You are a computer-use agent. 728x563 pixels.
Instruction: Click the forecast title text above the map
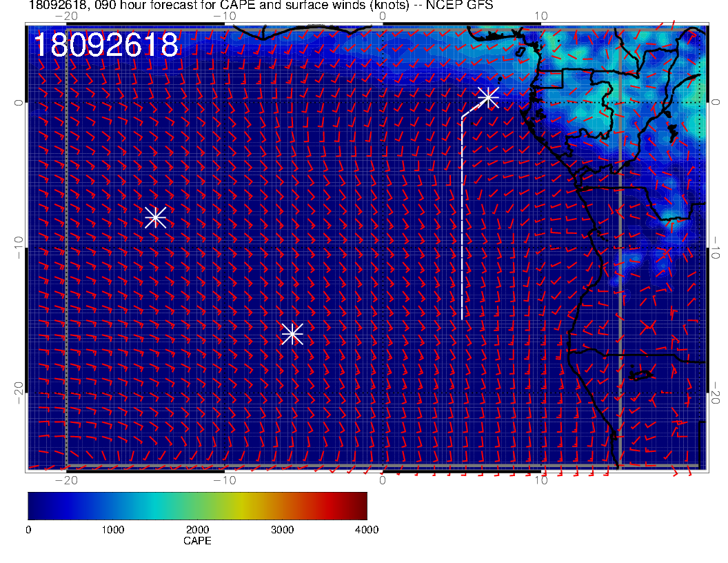[x=261, y=5]
